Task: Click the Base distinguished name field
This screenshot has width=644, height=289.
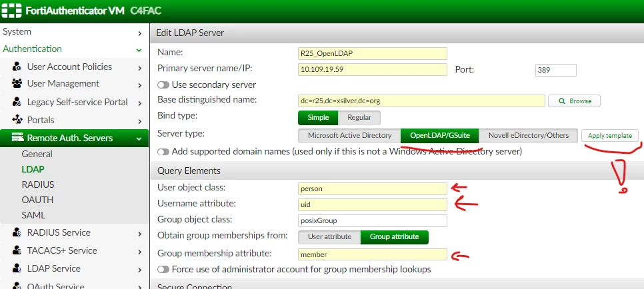Action: coord(421,101)
